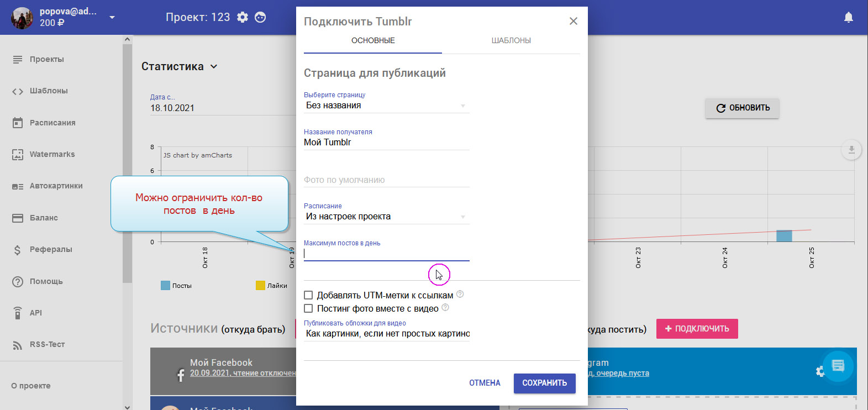Expand the Расписание dropdown
The height and width of the screenshot is (410, 868).
click(x=386, y=217)
